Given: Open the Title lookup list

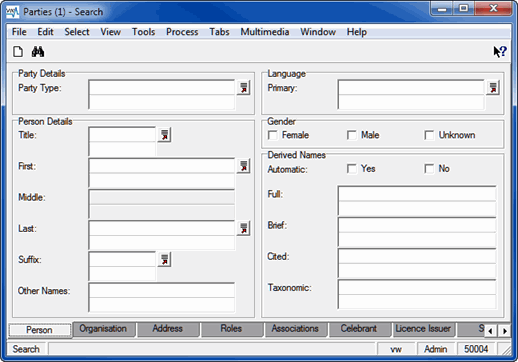Looking at the screenshot, I should tap(164, 135).
